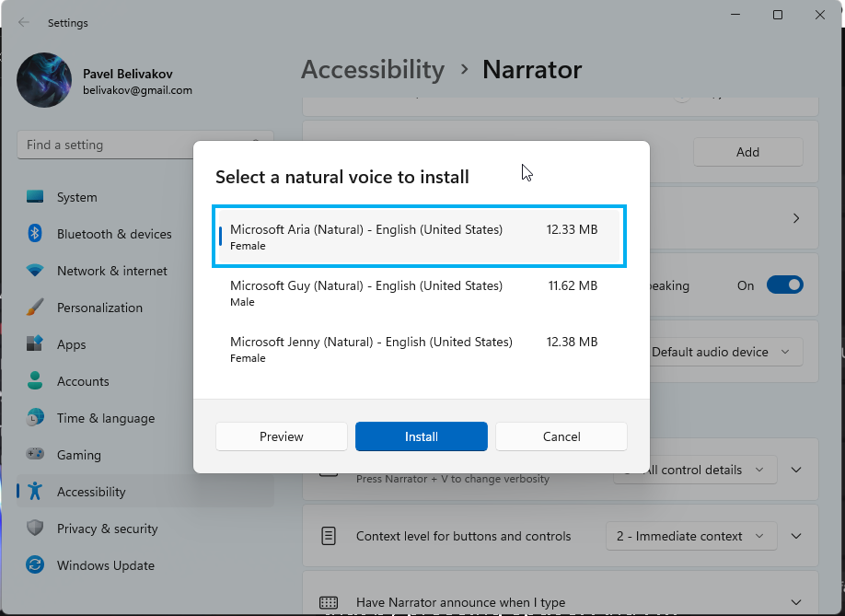Click 'Press Narrator + V to change verbosity' text
The height and width of the screenshot is (616, 845).
[453, 479]
